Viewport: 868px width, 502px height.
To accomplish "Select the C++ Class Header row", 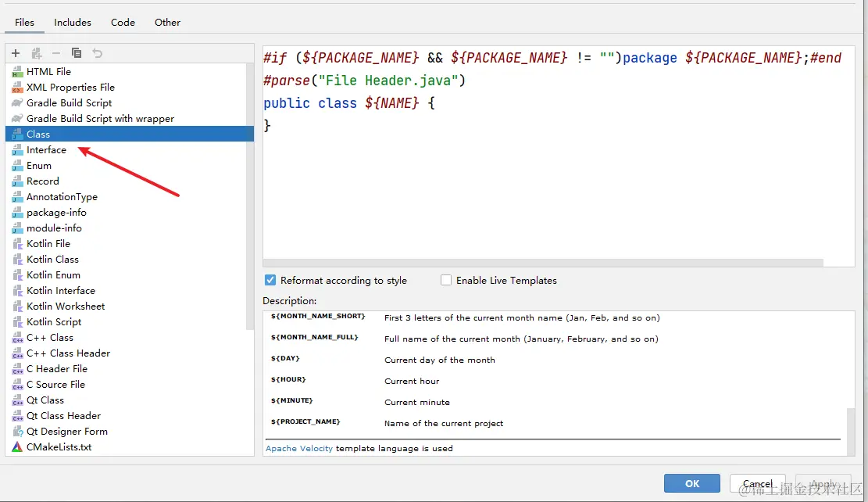I will pyautogui.click(x=129, y=353).
